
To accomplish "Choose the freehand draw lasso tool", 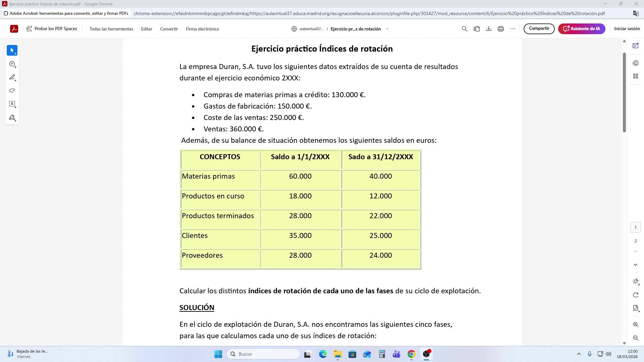I will (12, 90).
